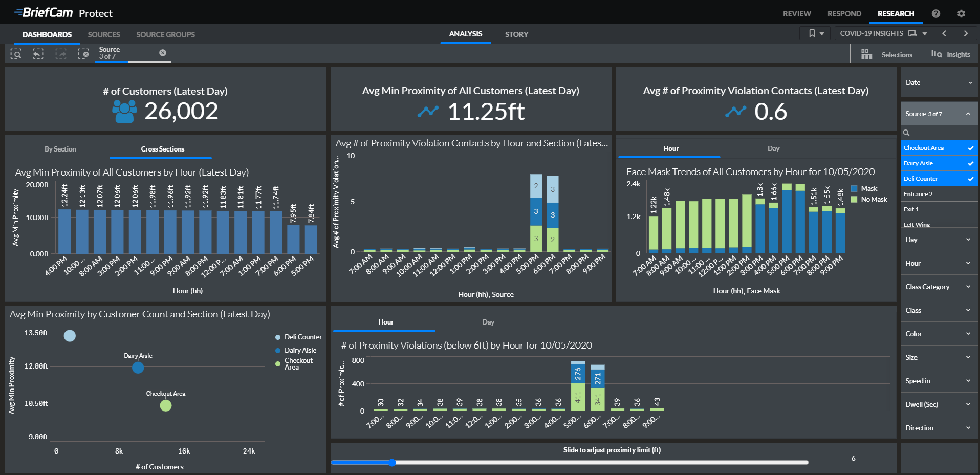Switch to the STORY view

(516, 34)
